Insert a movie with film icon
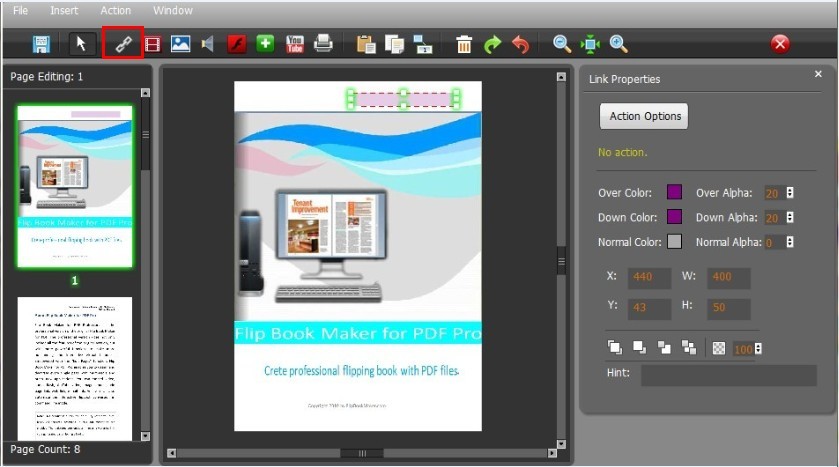 153,44
